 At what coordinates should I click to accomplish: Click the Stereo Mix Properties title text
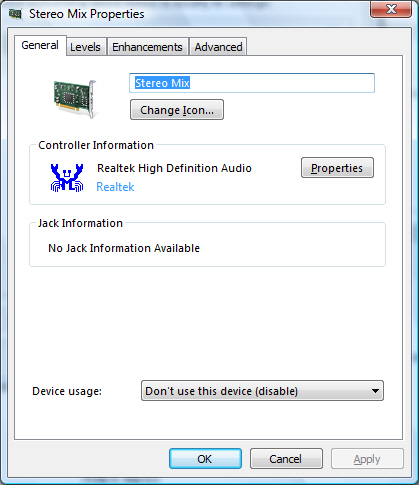click(x=87, y=14)
